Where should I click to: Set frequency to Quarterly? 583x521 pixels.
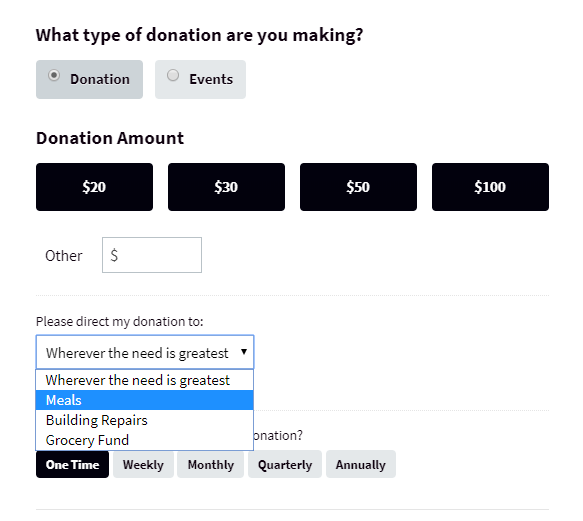click(285, 464)
